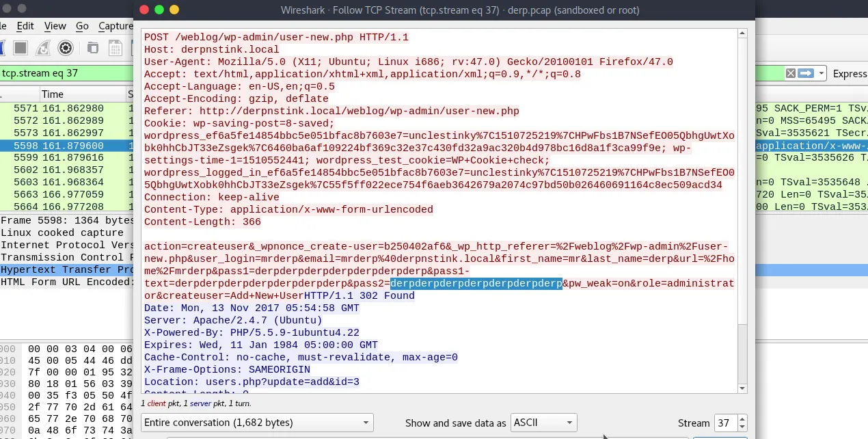
Task: Select packet 5572 in packet list
Action: point(67,121)
